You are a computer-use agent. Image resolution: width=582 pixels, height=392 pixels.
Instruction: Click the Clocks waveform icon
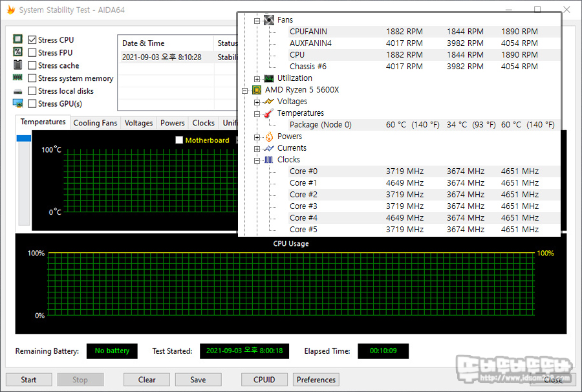[x=269, y=160]
